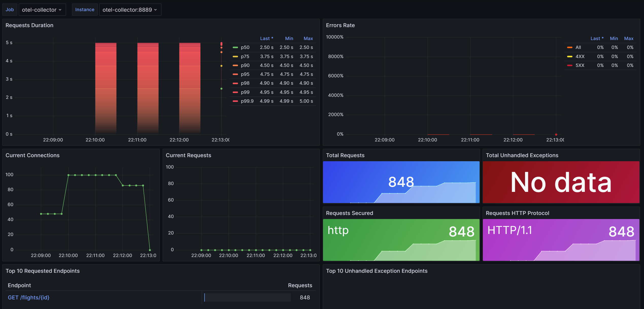Image resolution: width=644 pixels, height=309 pixels.
Task: Click the Requests column header
Action: (300, 285)
